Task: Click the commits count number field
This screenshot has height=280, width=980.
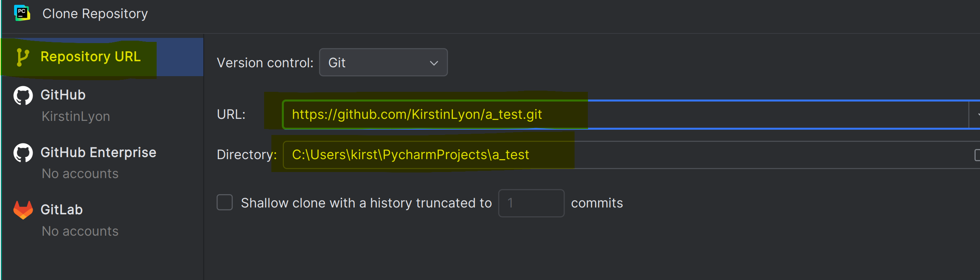Action: click(x=531, y=203)
